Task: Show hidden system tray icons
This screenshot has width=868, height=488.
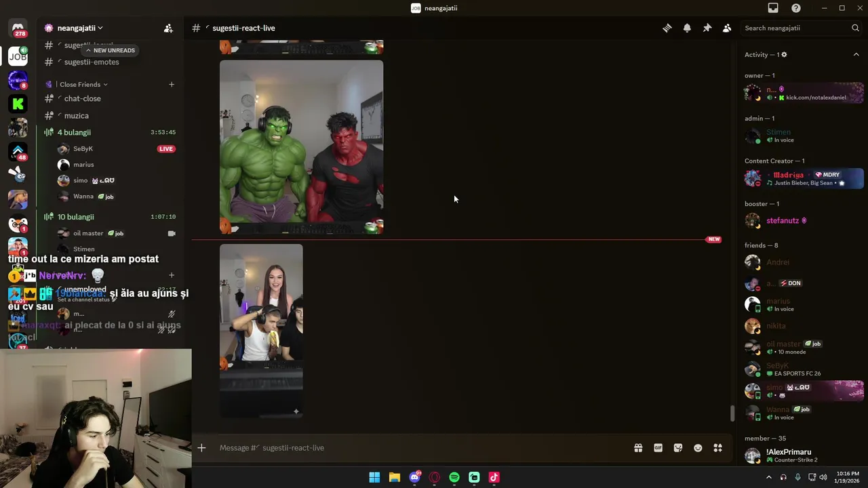Action: (x=768, y=477)
